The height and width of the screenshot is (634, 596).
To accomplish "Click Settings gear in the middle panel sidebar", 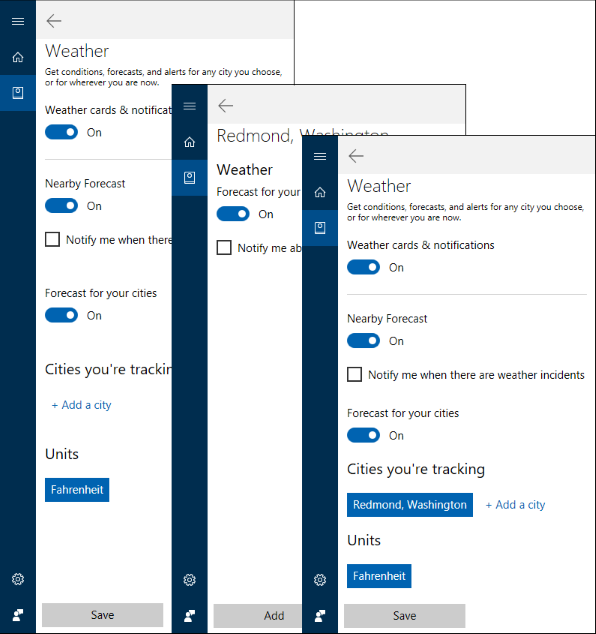I will [189, 580].
